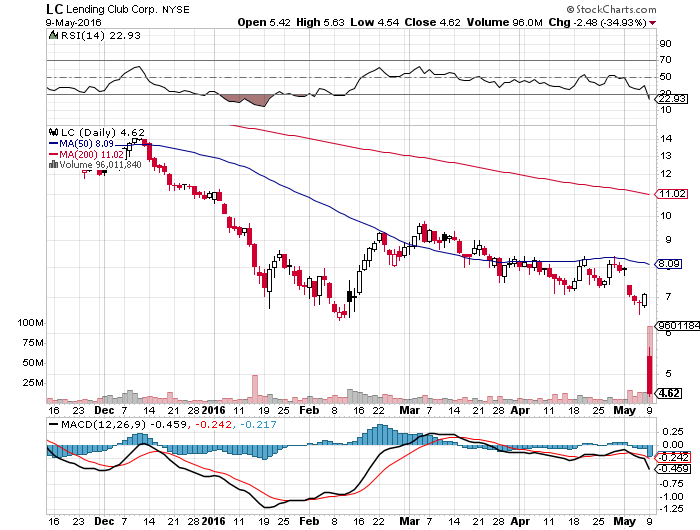Click the RSI indicator triangle icon
The height and width of the screenshot is (530, 700).
[x=53, y=35]
